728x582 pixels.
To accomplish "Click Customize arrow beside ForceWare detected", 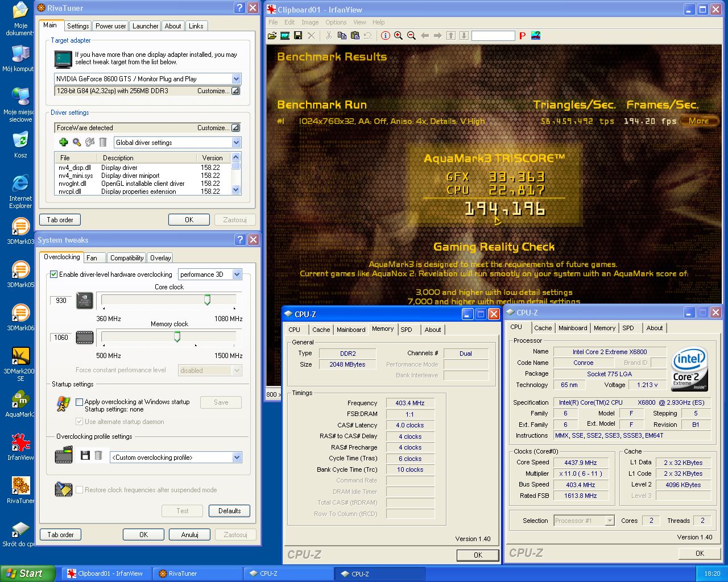I will 235,128.
